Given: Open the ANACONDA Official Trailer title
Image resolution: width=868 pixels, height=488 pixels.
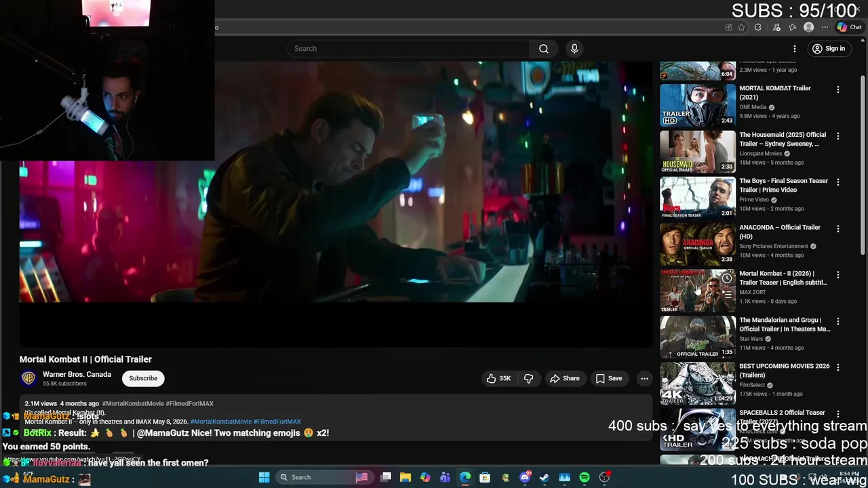Looking at the screenshot, I should pos(780,232).
